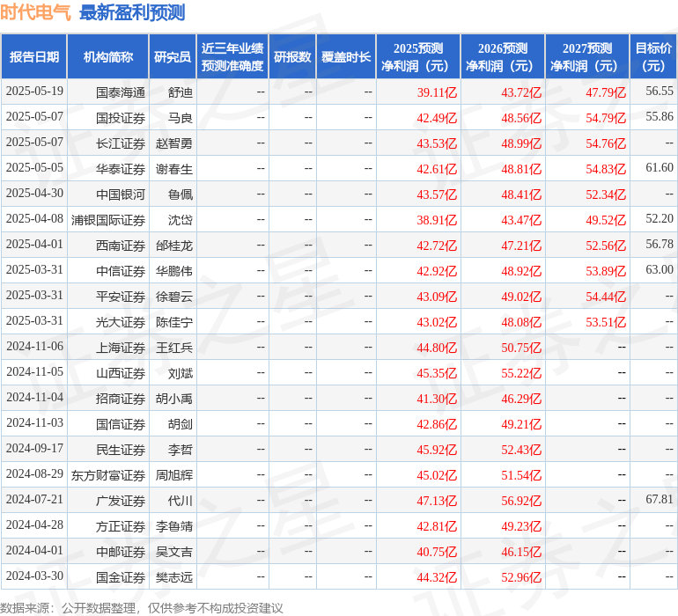Click institution name 中国银河
Viewport: 678px width, 616px height.
point(121,194)
